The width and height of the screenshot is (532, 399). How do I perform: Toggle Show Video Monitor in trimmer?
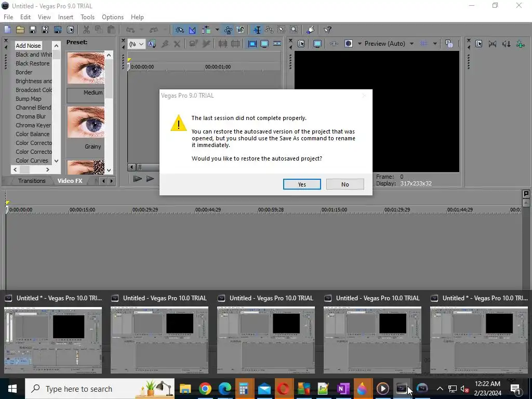tap(252, 44)
